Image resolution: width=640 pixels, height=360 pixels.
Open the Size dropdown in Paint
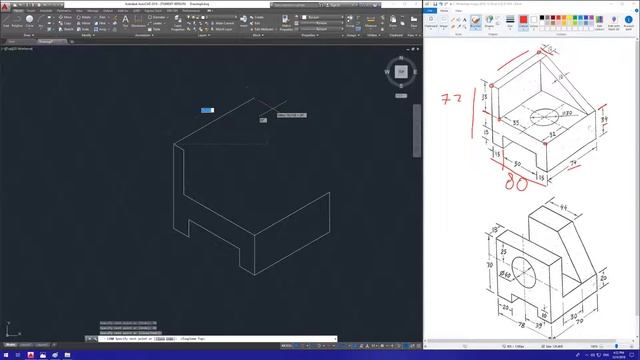coord(510,22)
